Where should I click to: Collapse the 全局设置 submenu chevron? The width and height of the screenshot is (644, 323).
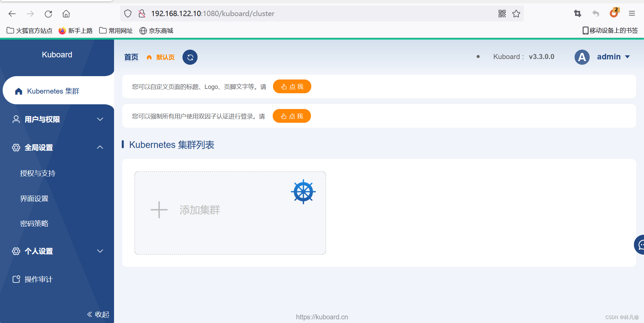tap(100, 147)
